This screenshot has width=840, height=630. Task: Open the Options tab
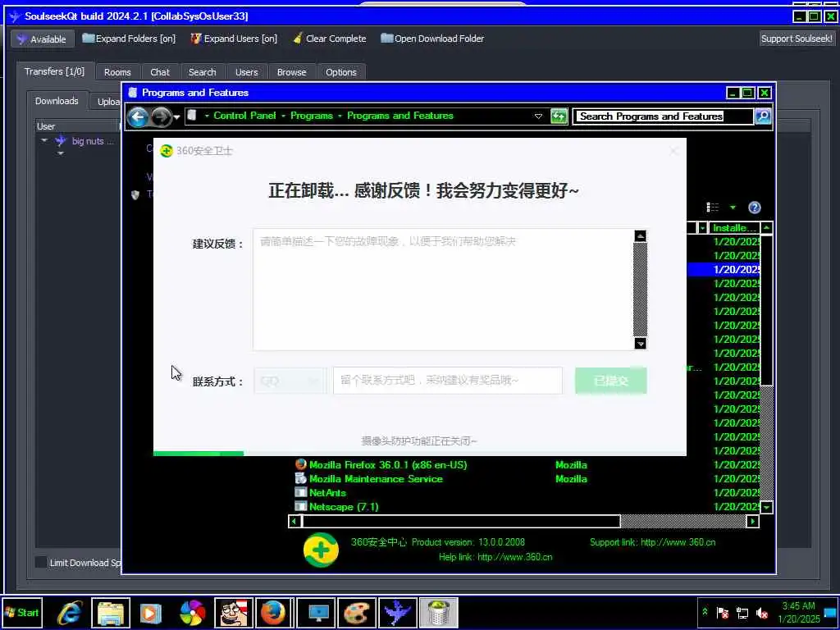coord(340,72)
